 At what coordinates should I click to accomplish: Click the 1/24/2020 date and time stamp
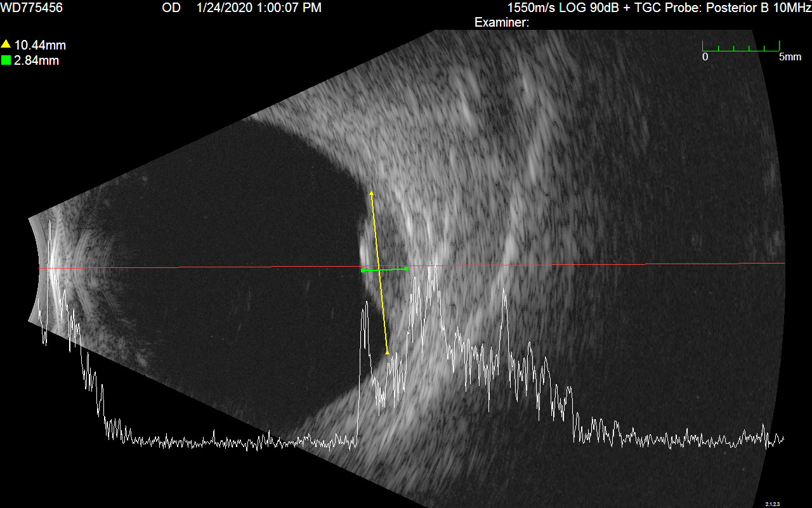(259, 8)
